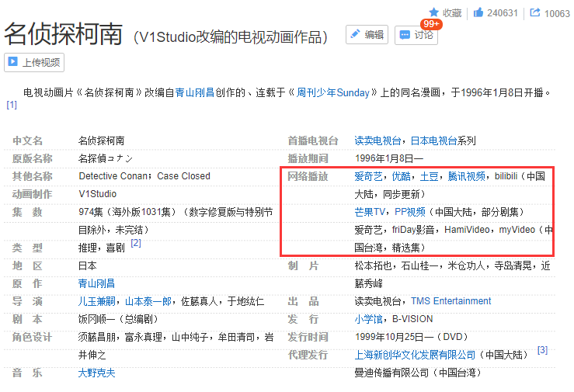Open the 山本泰一郎 director link
This screenshot has height=392, width=574.
tap(148, 302)
